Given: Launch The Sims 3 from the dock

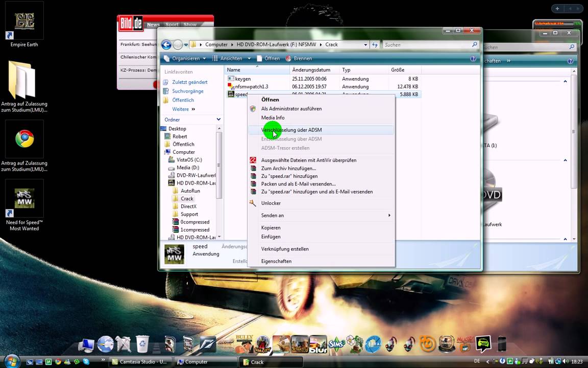Looking at the screenshot, I should [x=336, y=343].
